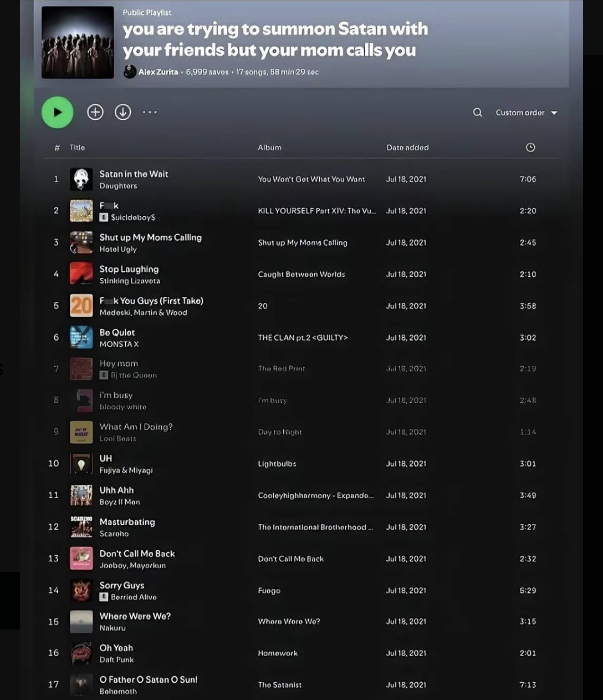Open artist link Hotel Ugly

pos(118,250)
